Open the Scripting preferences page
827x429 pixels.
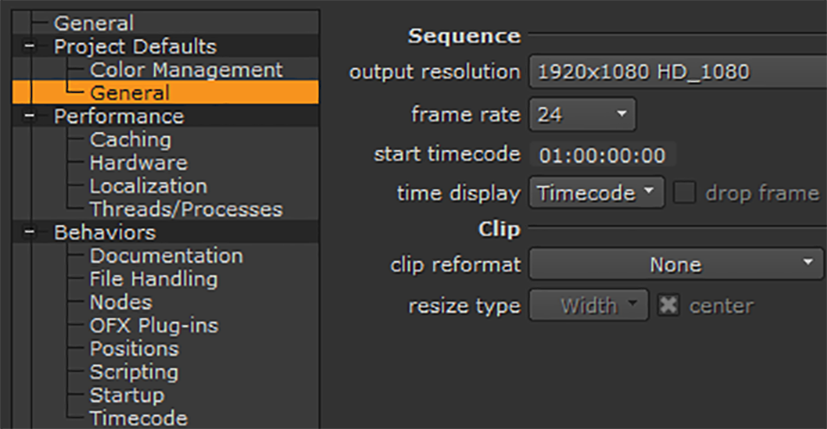click(134, 372)
